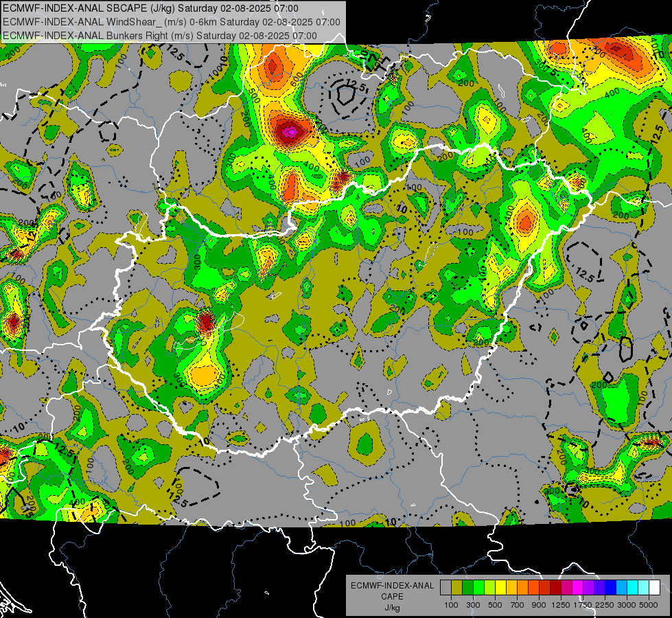This screenshot has height=618, width=672.
Task: Click the CAPE label in the legend
Action: pos(392,597)
